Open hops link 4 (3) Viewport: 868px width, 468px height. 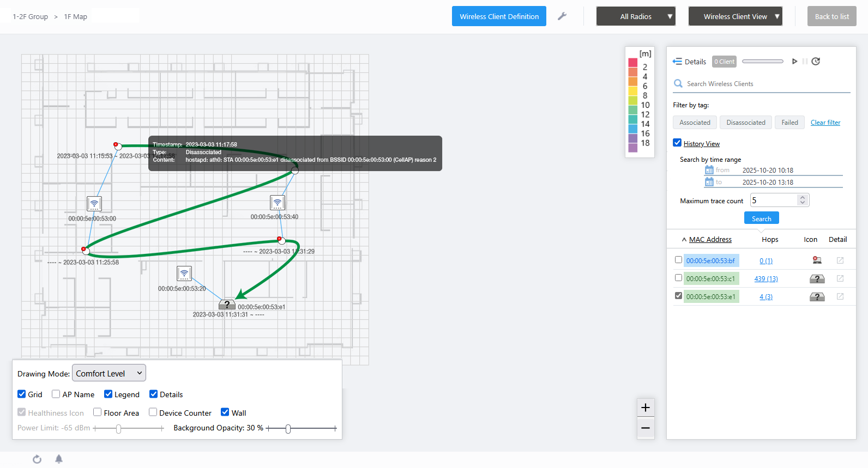[x=766, y=297]
